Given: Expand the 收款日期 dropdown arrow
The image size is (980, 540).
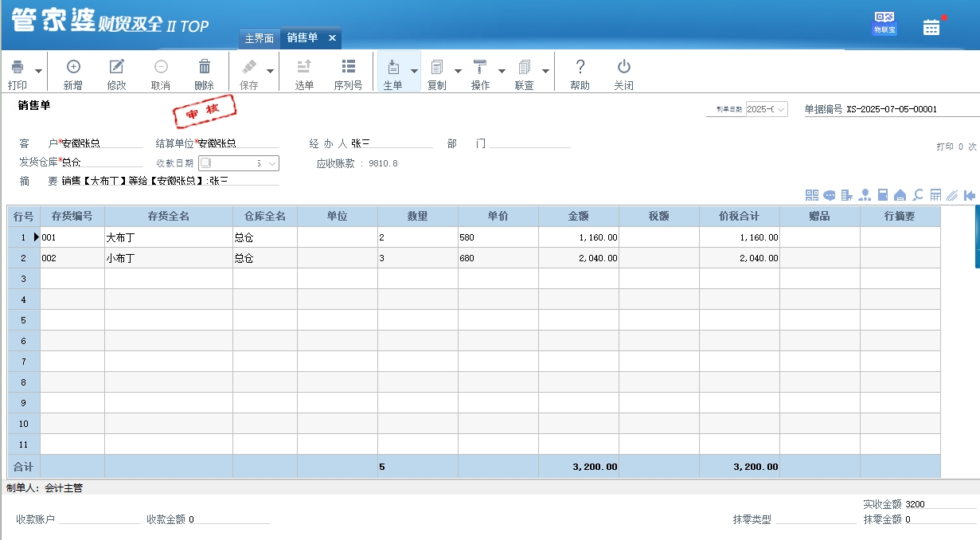Looking at the screenshot, I should point(272,163).
